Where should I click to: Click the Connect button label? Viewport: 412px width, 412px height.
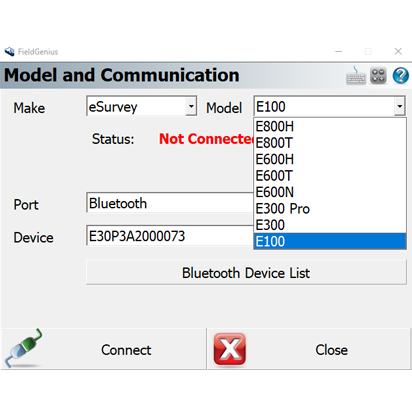pyautogui.click(x=126, y=350)
